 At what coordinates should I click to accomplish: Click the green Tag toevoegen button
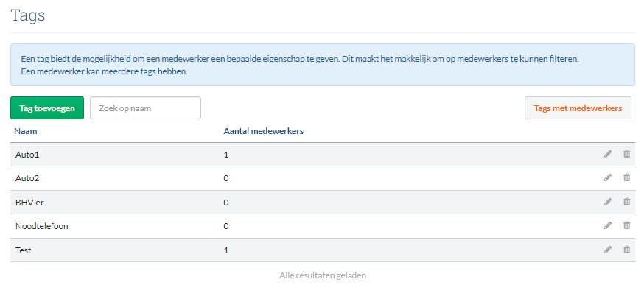(x=47, y=108)
